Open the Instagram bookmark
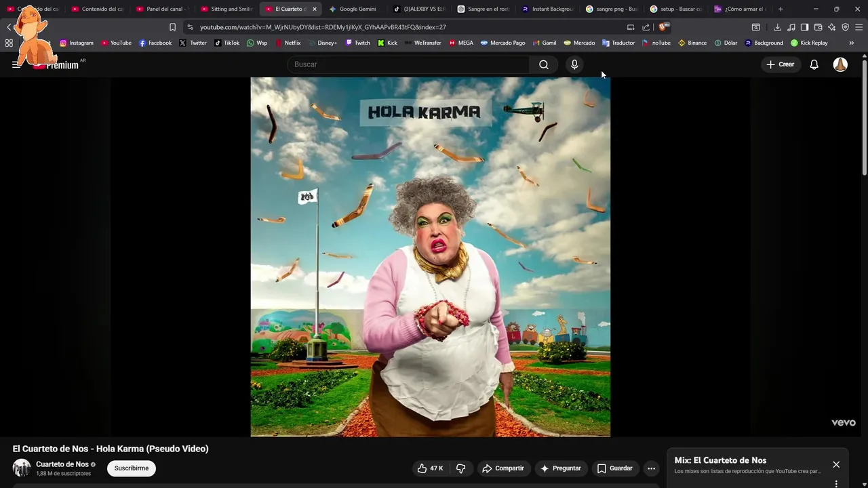 [76, 43]
